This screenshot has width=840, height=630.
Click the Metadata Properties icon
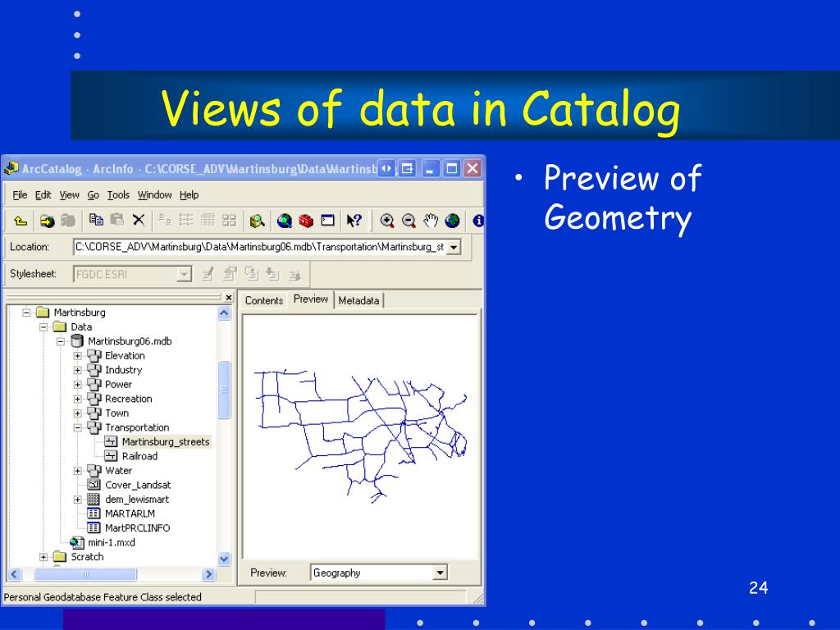click(230, 275)
